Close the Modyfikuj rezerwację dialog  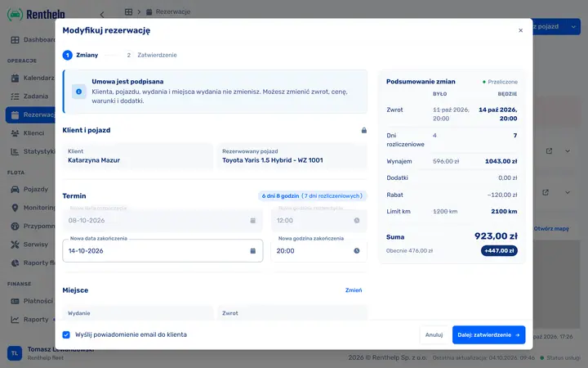tap(520, 30)
